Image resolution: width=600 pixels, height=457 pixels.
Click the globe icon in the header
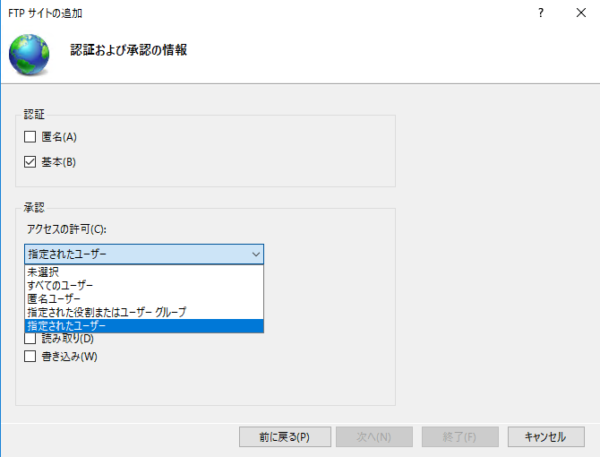coord(29,54)
